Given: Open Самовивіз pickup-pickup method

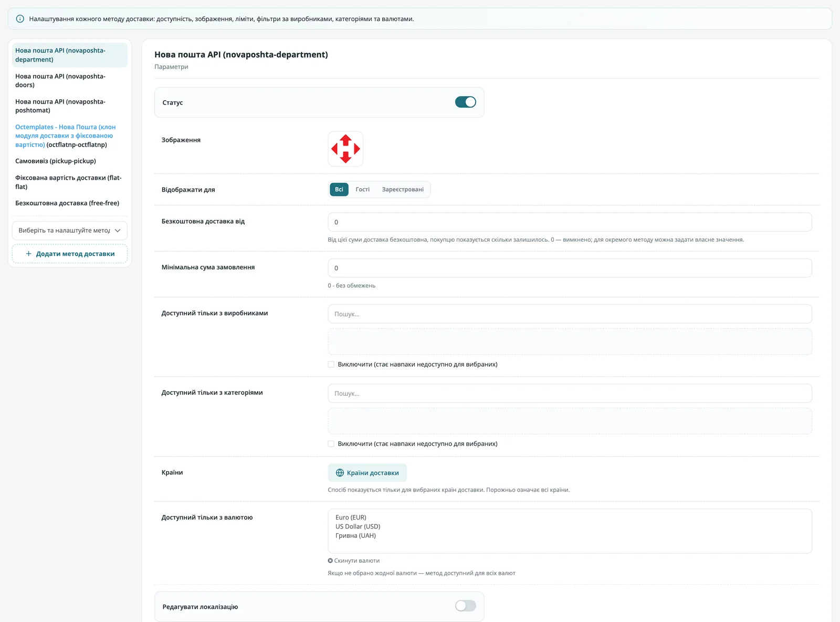Looking at the screenshot, I should 70,161.
